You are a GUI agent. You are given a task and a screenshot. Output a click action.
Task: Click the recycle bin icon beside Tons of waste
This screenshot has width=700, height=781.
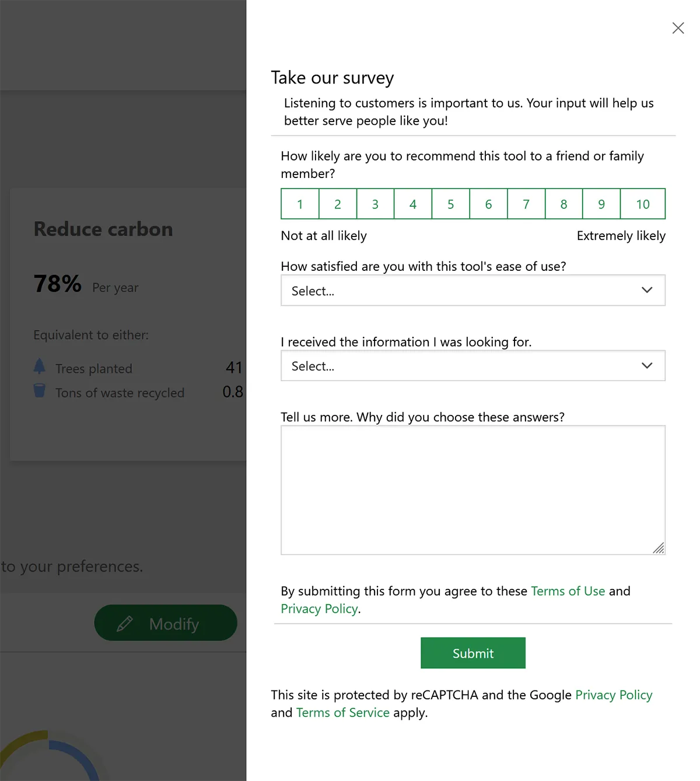pos(39,390)
